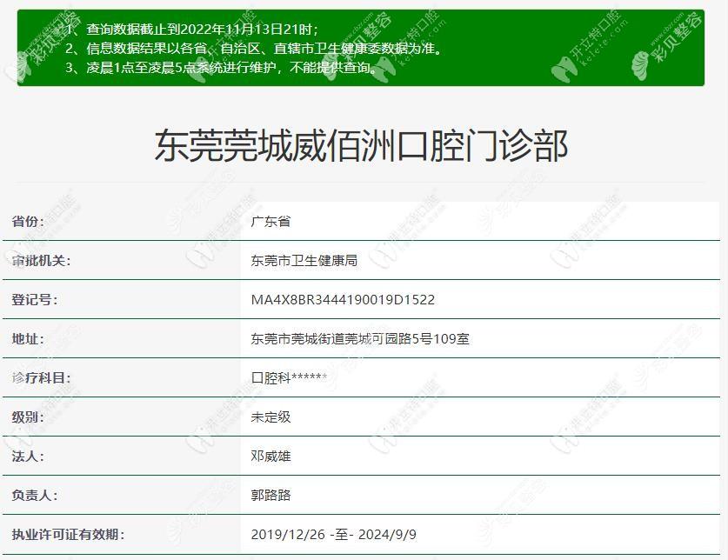
Task: Click address 东莞市莞城街道莞城可园路5号109室
Action: click(360, 338)
